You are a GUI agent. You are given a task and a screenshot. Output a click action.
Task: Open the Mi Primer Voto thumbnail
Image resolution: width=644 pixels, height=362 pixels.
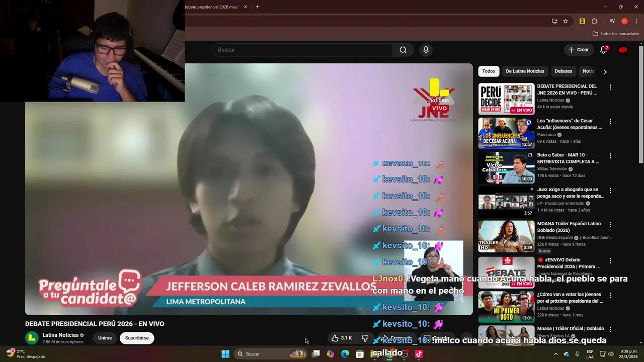[x=506, y=307]
